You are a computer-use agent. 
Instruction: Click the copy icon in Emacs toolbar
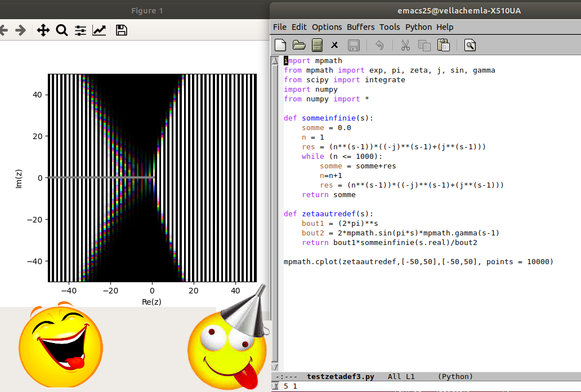(x=424, y=45)
